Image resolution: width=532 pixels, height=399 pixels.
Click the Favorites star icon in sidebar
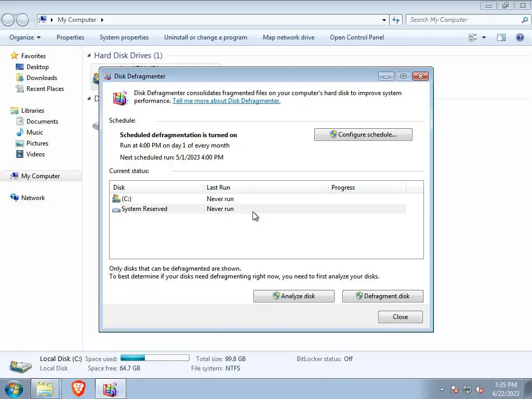tap(14, 55)
